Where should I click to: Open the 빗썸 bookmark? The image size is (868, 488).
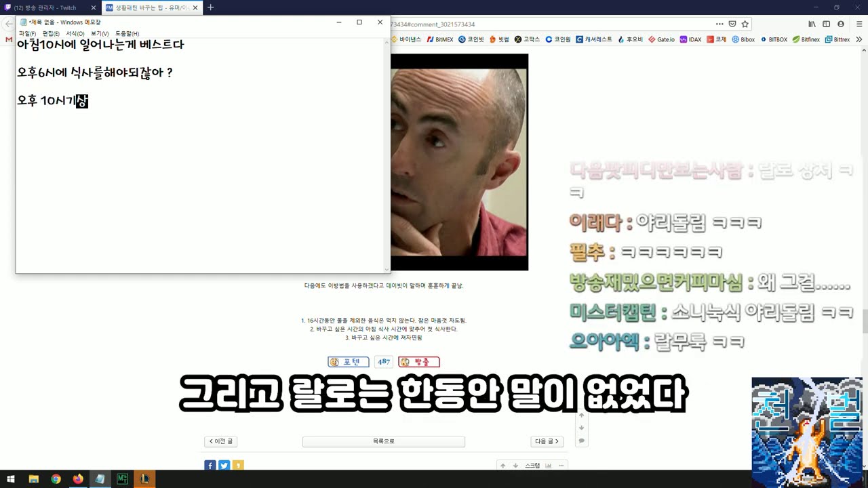click(x=499, y=39)
